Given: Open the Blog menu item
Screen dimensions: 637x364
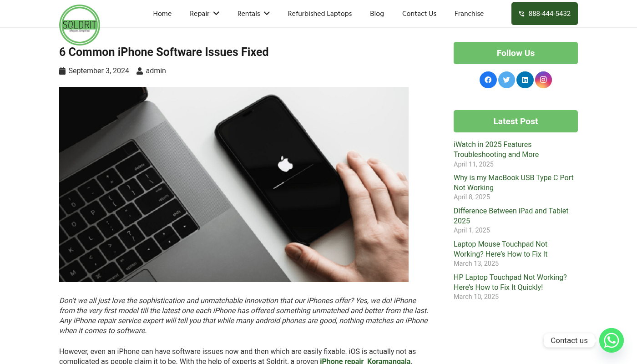Looking at the screenshot, I should [x=377, y=14].
